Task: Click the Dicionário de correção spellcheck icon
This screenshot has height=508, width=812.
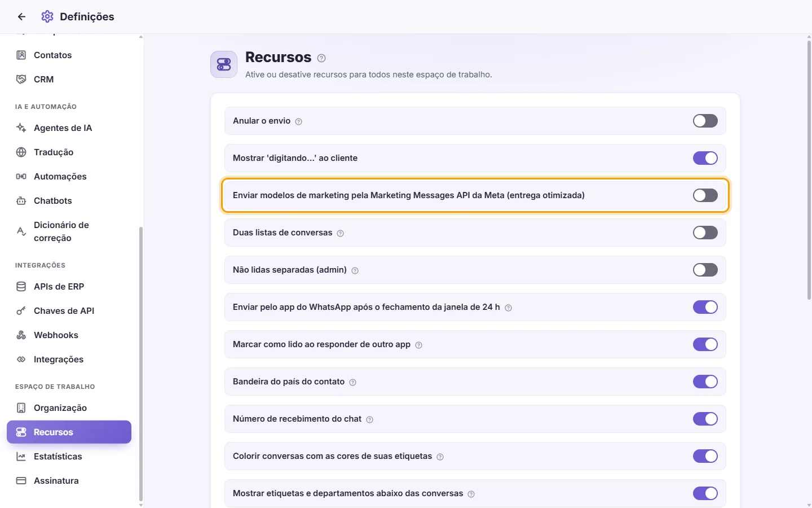Action: (21, 231)
